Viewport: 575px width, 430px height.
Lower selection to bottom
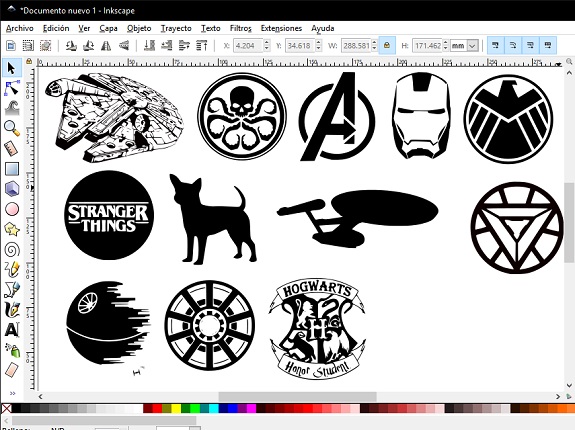149,45
